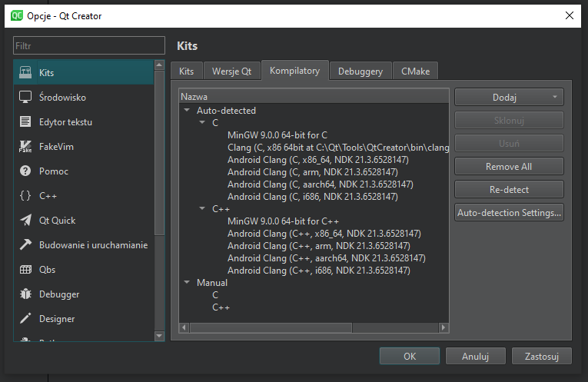Viewport: 588px width, 382px height.
Task: Select Android Clang (C, aarch64, NDK 21.3.6528147)
Action: (321, 184)
